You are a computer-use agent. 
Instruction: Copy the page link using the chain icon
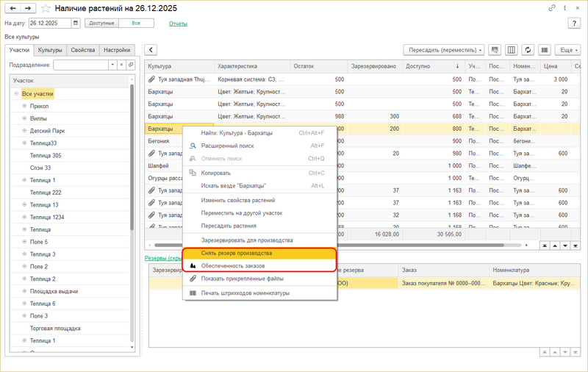pyautogui.click(x=552, y=8)
